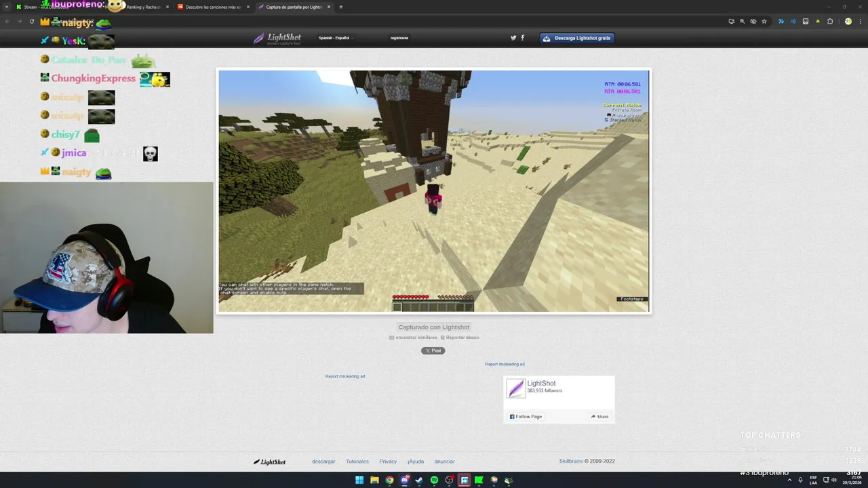868x488 pixels.
Task: Open the Facebook icon in Lightshot header
Action: [522, 38]
